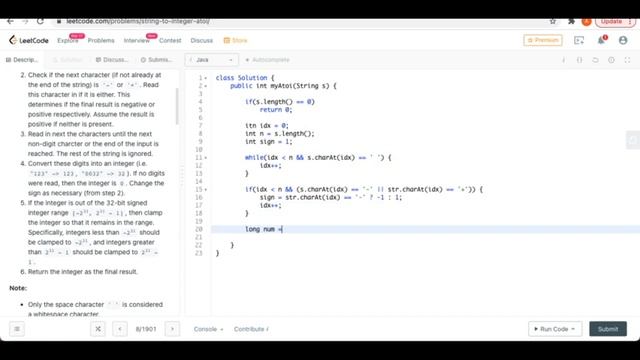Open the Java language dropdown

[x=211, y=60]
